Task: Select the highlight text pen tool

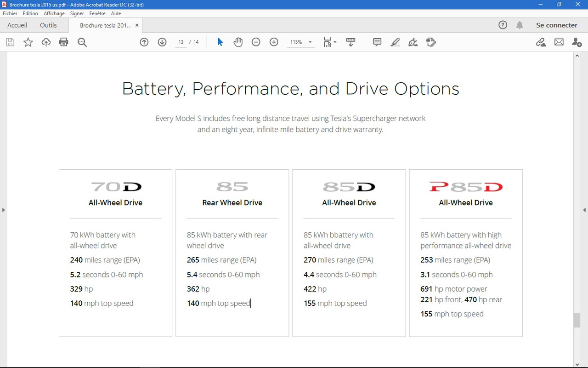Action: click(x=395, y=42)
